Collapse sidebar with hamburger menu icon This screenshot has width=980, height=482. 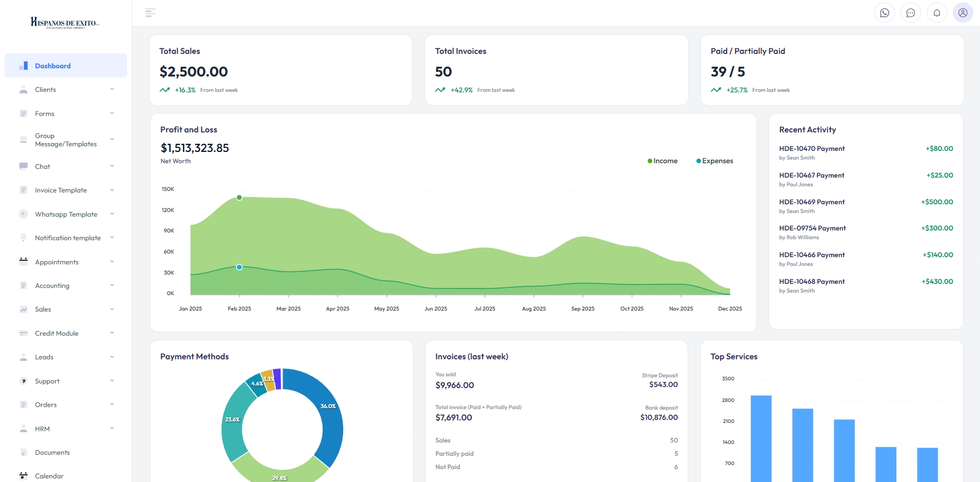pyautogui.click(x=150, y=13)
